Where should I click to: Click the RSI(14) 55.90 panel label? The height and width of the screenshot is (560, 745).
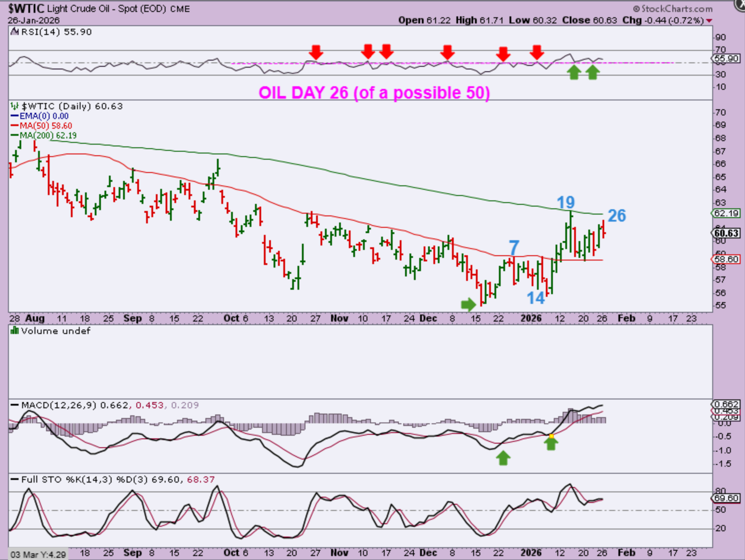pyautogui.click(x=56, y=32)
